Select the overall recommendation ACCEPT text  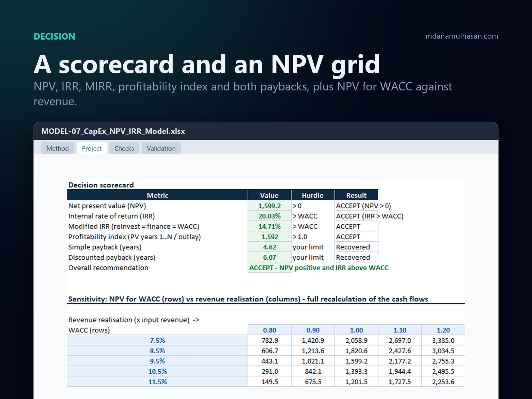tap(319, 268)
